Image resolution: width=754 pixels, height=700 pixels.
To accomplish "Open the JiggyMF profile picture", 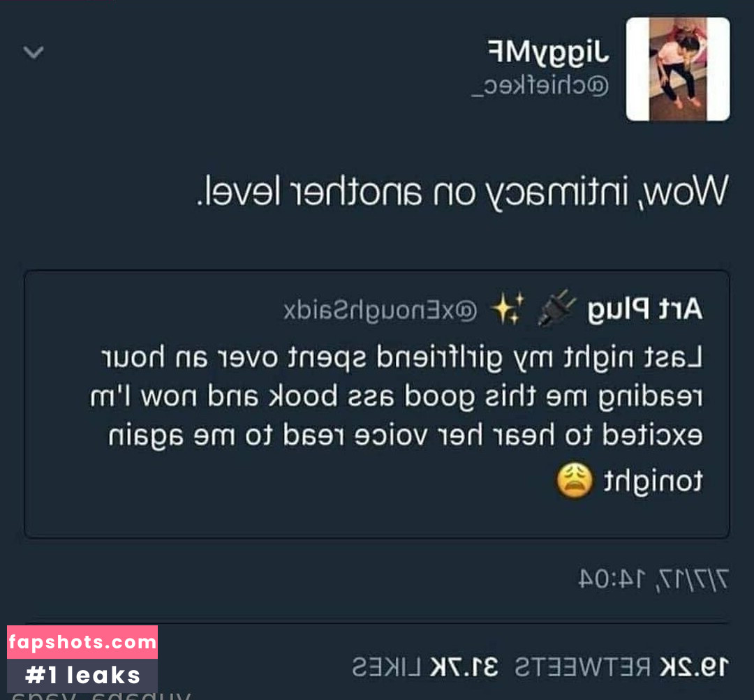I will [677, 69].
